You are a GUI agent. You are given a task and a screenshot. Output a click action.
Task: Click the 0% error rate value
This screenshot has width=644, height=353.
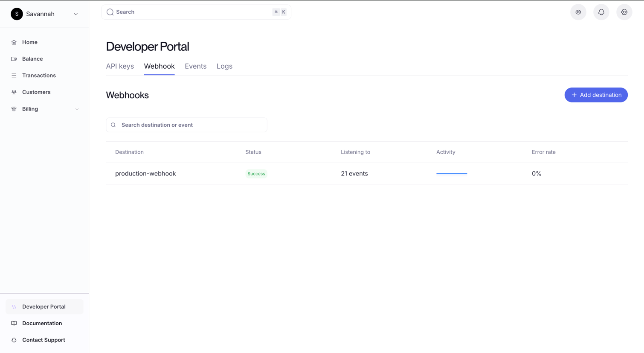[x=537, y=174]
